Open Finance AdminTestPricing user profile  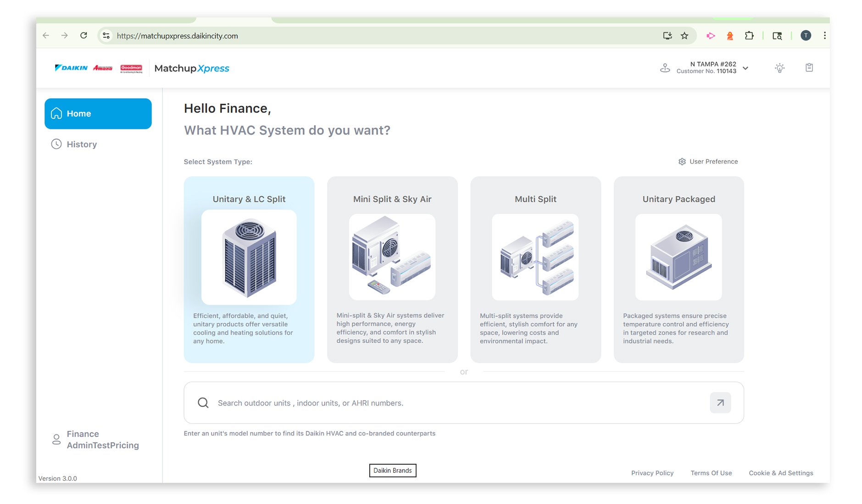coord(95,439)
